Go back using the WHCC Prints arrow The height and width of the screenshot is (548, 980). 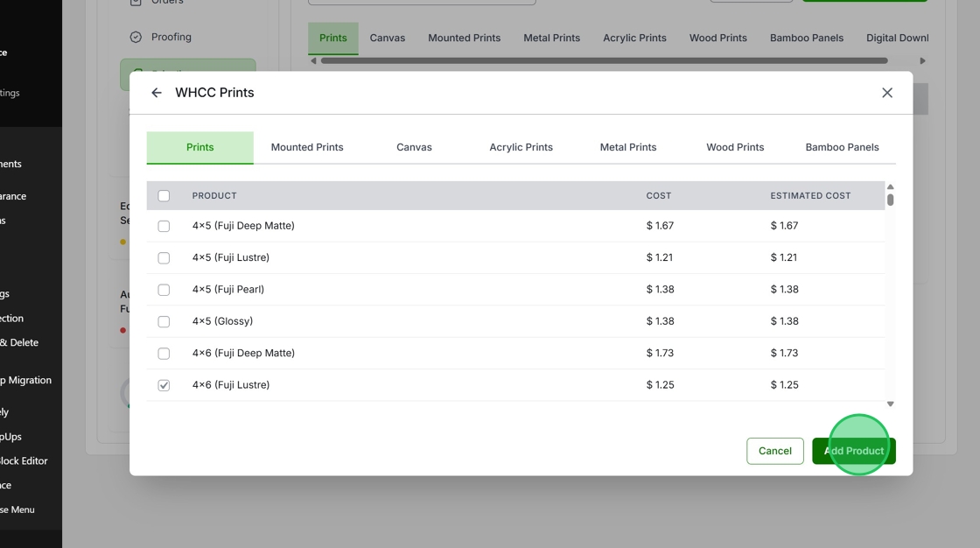(x=157, y=93)
